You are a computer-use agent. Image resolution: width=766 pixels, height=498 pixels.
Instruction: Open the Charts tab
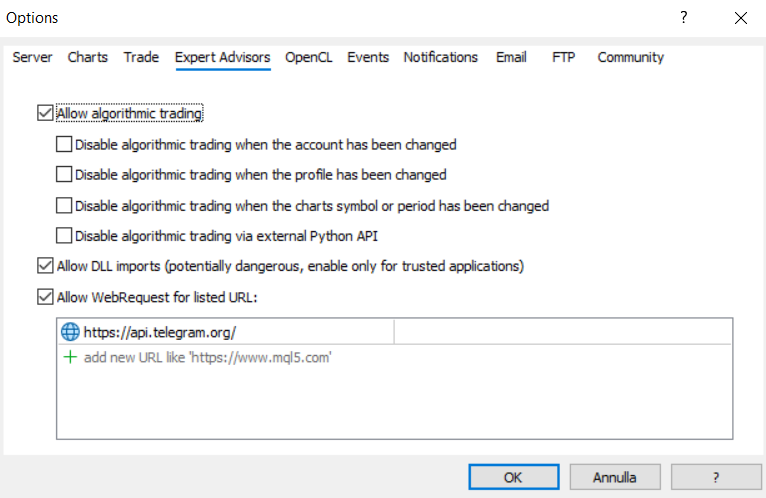pos(88,57)
